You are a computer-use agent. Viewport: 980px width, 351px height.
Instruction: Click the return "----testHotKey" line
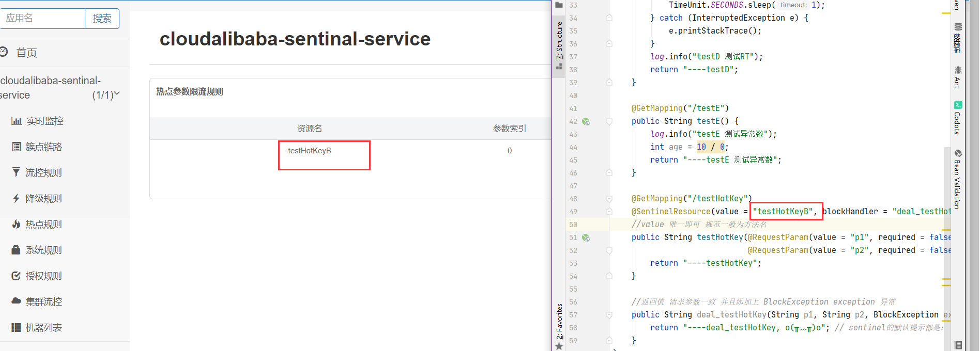coord(706,263)
